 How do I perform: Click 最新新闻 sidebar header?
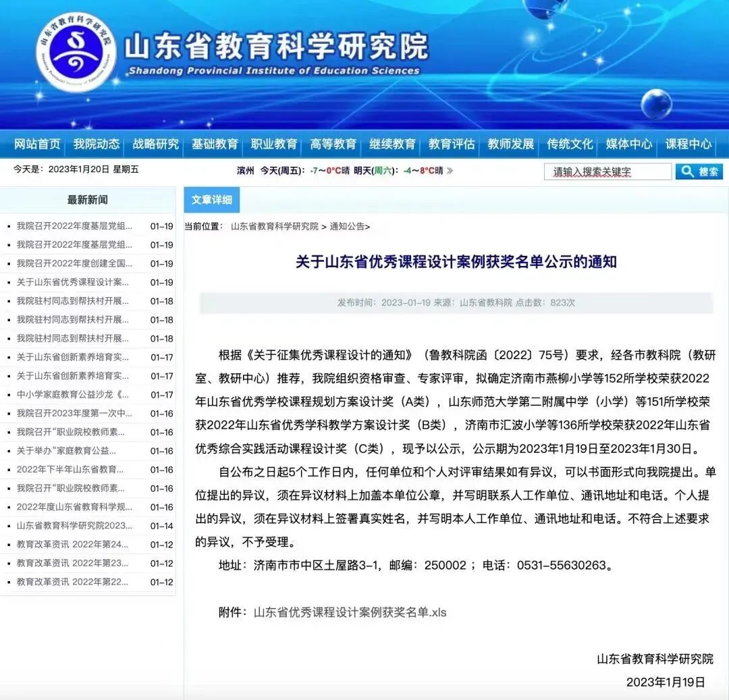click(x=87, y=200)
